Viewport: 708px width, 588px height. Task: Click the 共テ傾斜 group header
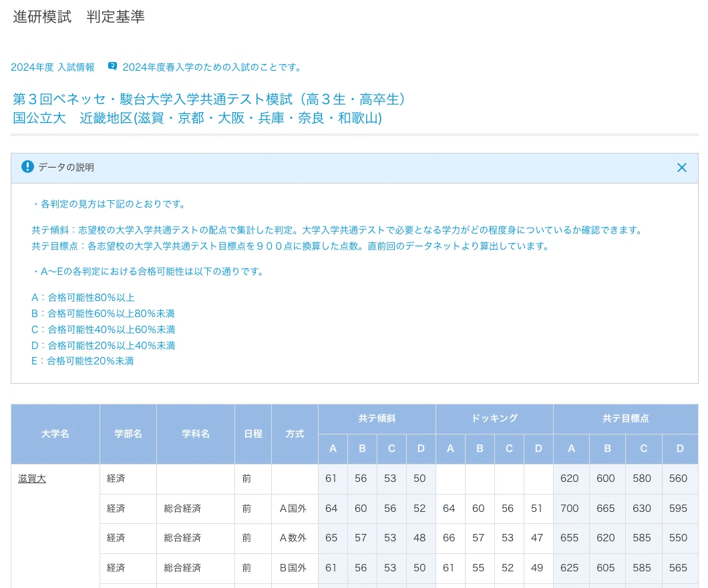coord(377,418)
